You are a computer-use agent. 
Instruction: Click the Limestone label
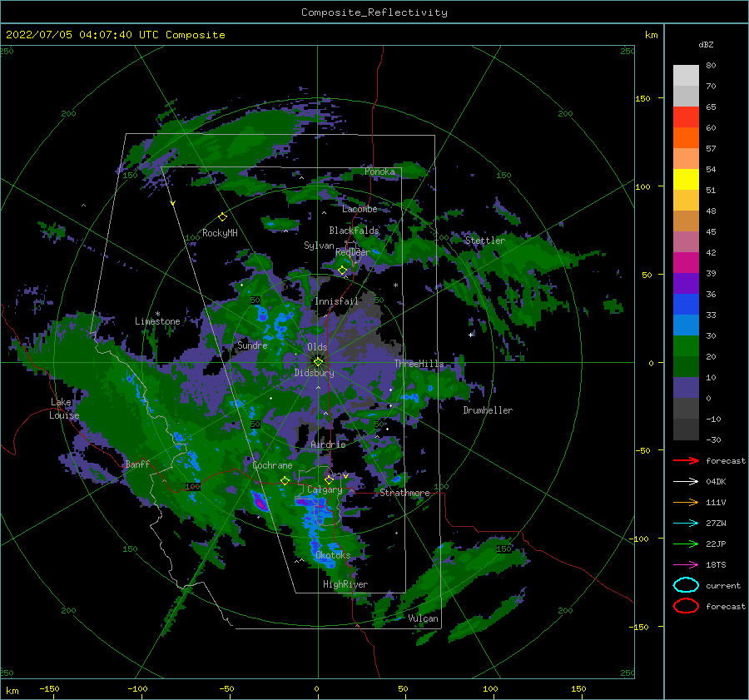(157, 321)
